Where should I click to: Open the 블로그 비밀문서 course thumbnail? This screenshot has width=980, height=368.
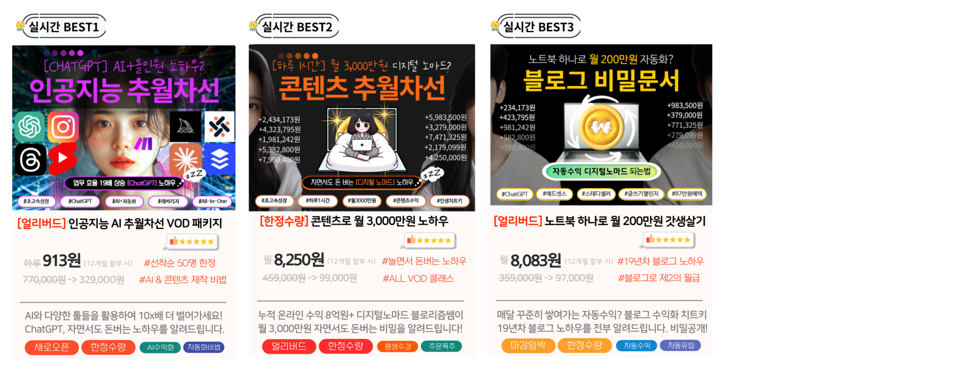pos(601,125)
